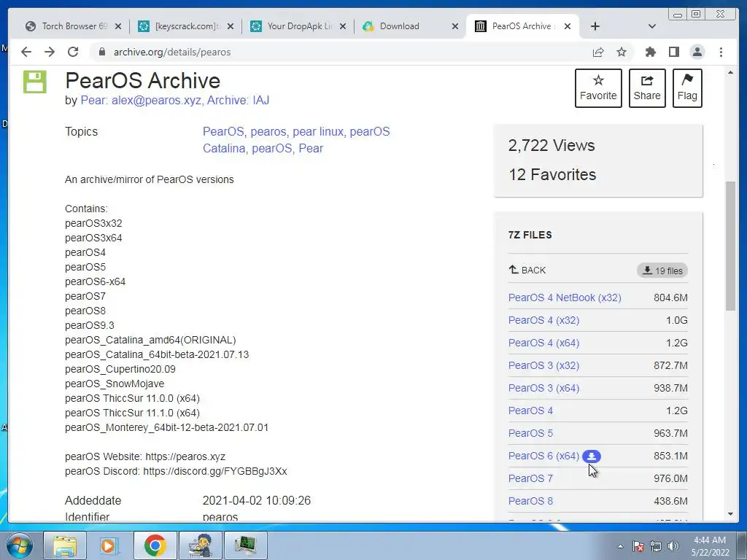Expand the tab search chevron
This screenshot has height=560, width=747.
coord(652,26)
